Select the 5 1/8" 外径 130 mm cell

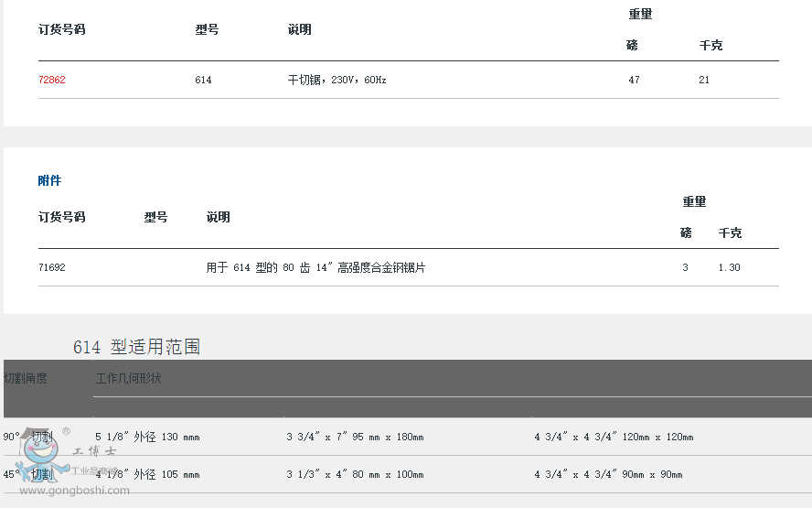point(147,438)
